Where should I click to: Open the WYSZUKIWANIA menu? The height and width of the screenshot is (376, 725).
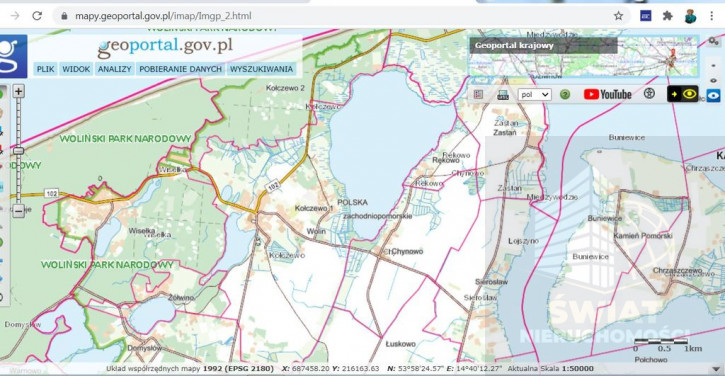(x=261, y=69)
